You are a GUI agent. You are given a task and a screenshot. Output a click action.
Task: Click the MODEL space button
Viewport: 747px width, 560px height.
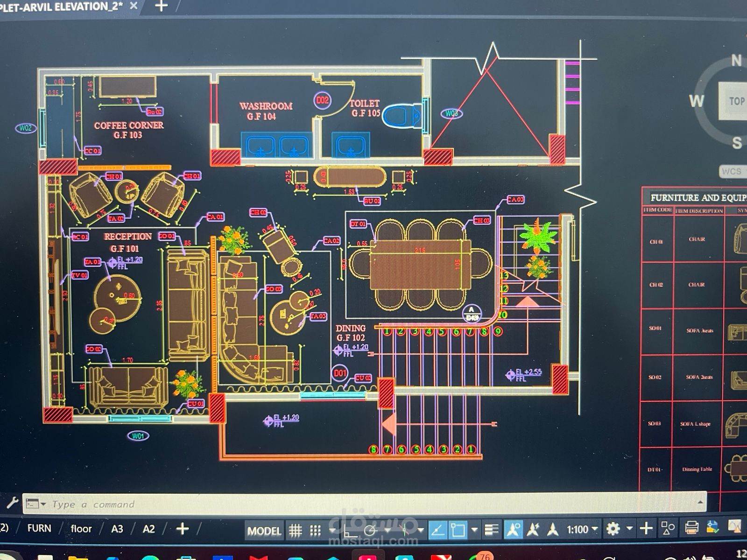coord(264,531)
